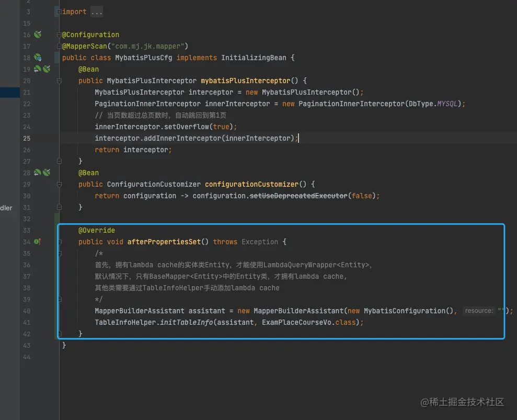Click the Spring bean gutter icon on line 16
Viewport: 517px width, 420px height.
pyautogui.click(x=38, y=35)
